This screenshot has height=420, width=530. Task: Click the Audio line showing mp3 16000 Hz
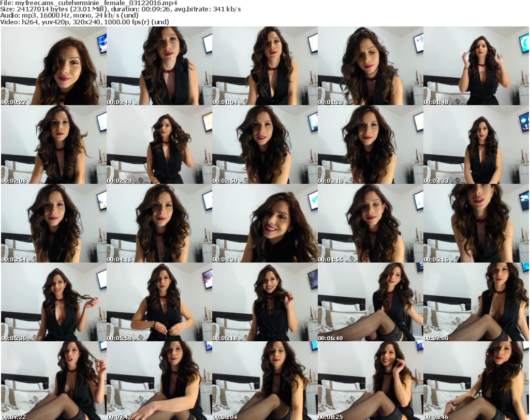click(69, 16)
